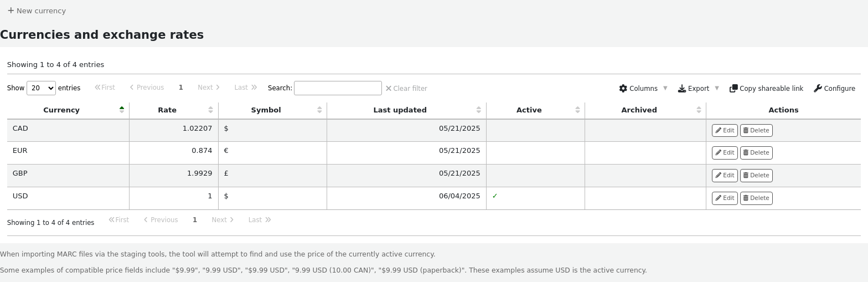Click Copy shareable link
This screenshot has width=868, height=282.
point(766,88)
